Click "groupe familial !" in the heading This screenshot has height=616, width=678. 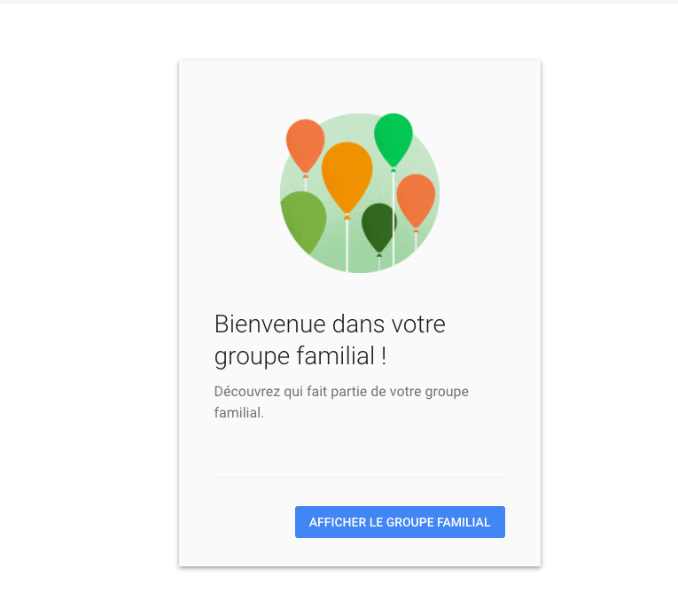(300, 356)
